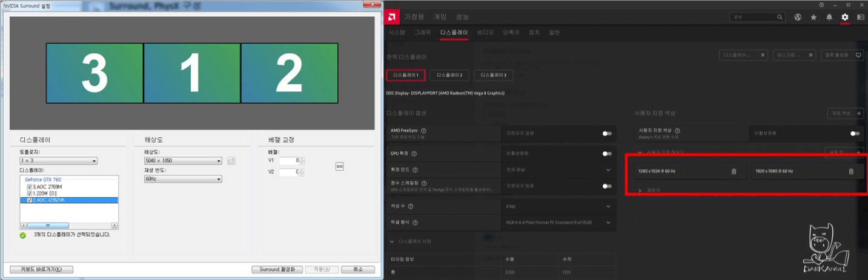This screenshot has width=868, height=280.
Task: Open the 재생 빈도 60Hz dropdown
Action: click(x=183, y=179)
